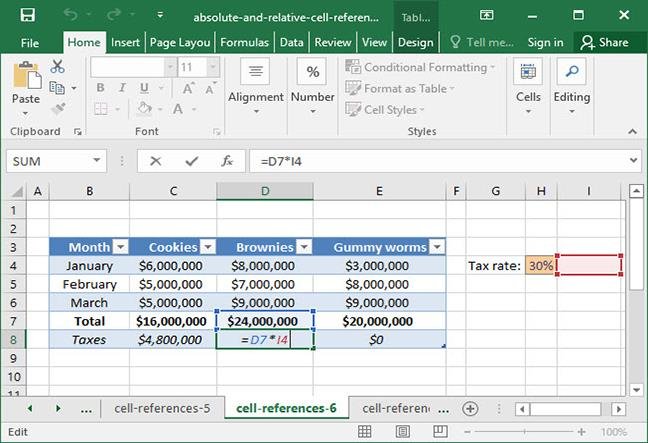Open the Month column filter dropdown
This screenshot has height=443, width=648.
121,247
